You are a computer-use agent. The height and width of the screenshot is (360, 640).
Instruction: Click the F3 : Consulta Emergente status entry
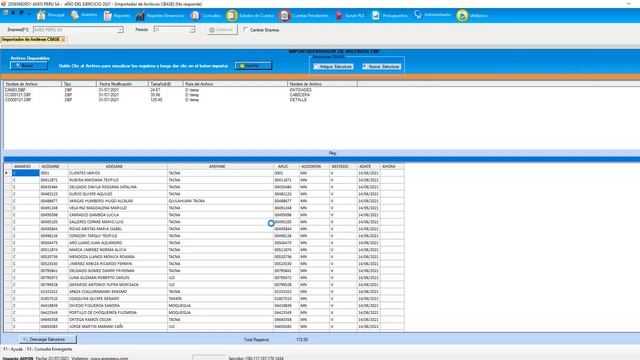coord(49,349)
